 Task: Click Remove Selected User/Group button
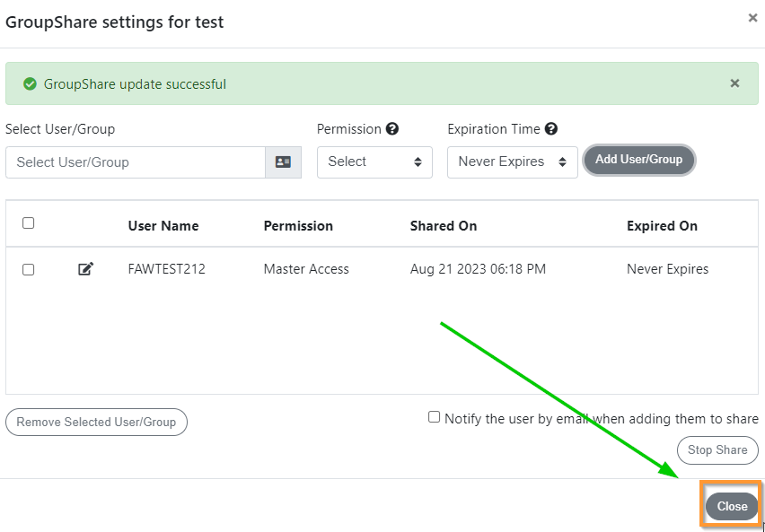coord(96,422)
